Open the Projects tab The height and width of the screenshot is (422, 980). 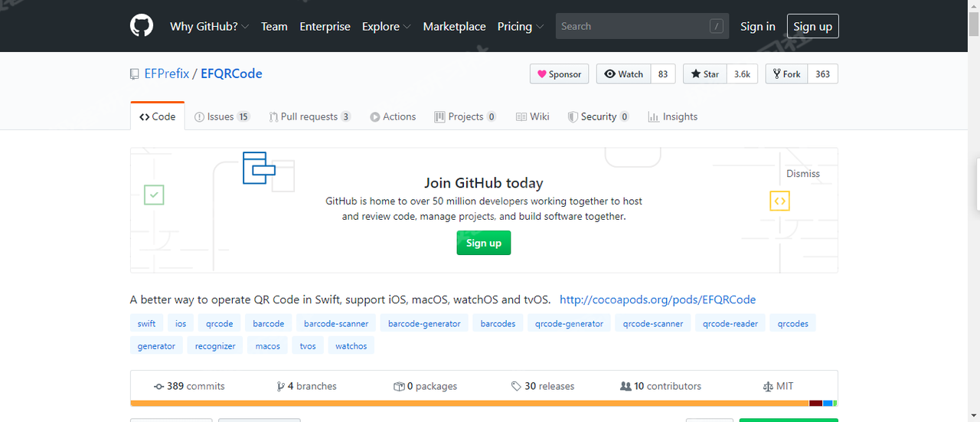click(465, 116)
